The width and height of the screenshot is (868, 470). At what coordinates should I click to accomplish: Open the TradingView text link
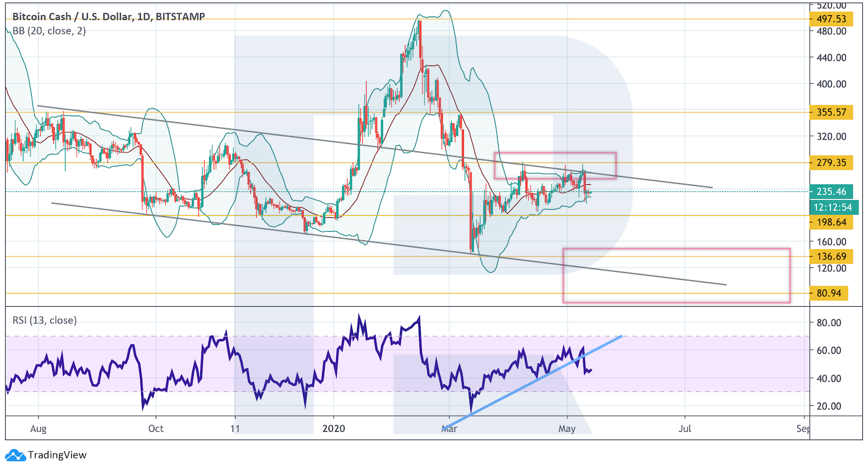56,455
